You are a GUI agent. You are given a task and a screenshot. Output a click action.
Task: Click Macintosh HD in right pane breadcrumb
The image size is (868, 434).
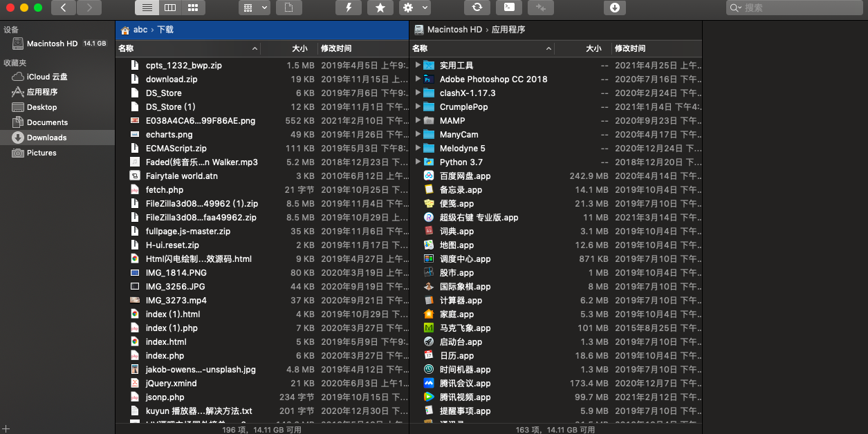[454, 30]
